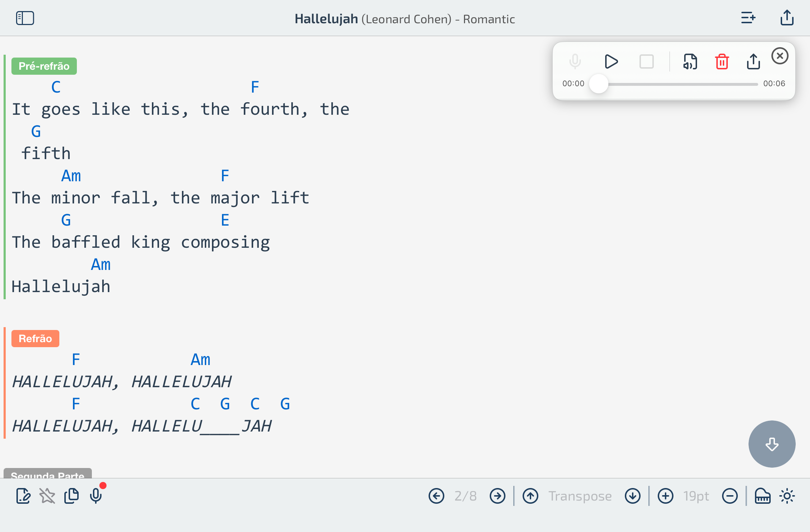Tap the scroll-down floating button
Viewport: 810px width, 532px height.
[772, 444]
